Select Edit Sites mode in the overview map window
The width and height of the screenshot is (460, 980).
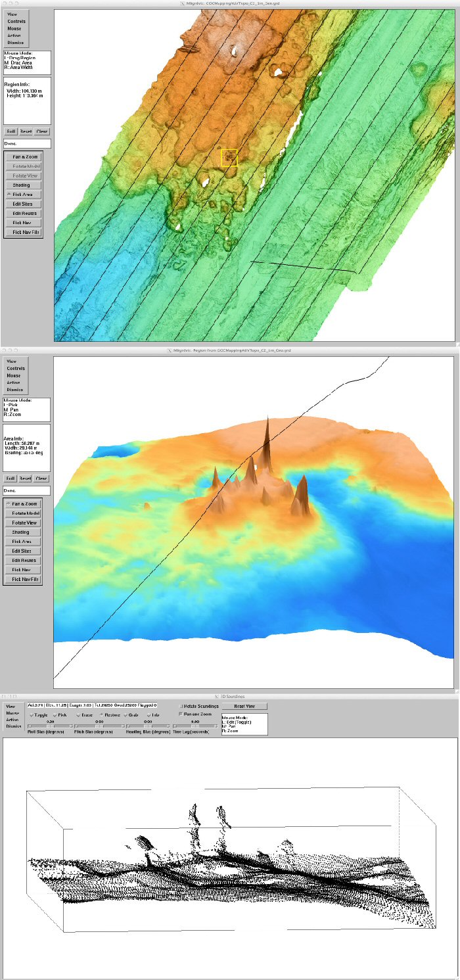(23, 204)
